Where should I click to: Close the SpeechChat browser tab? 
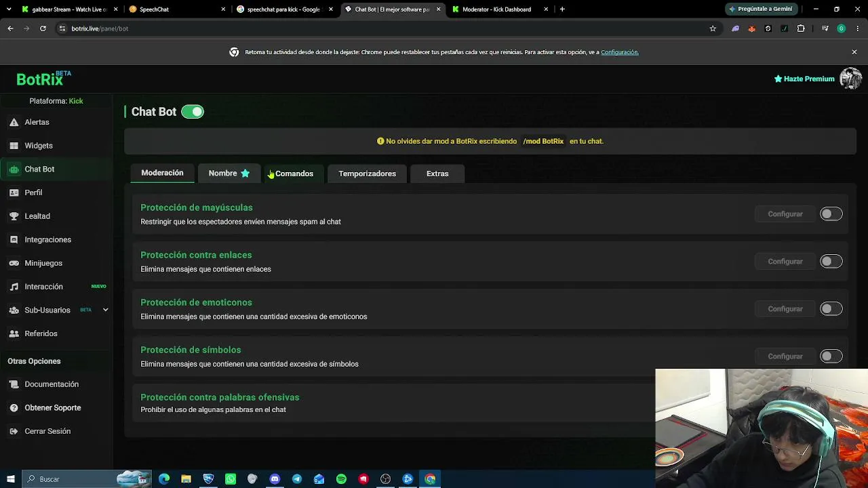224,9
